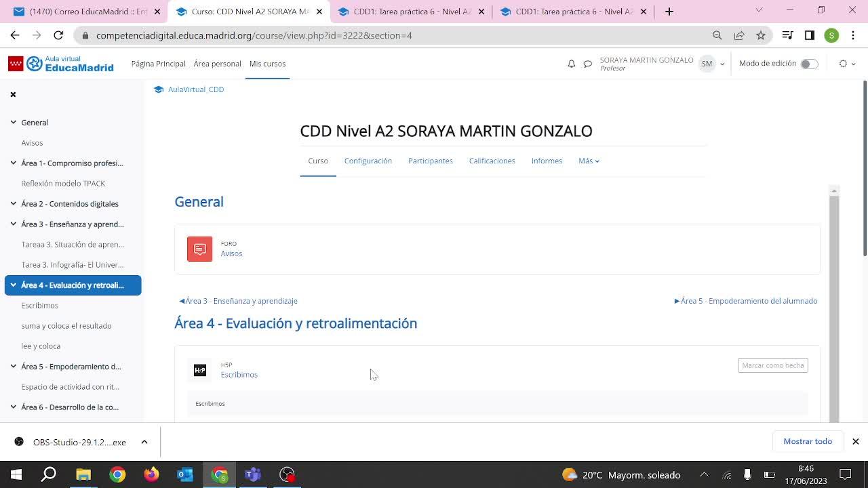Collapse the General section in course index

(13, 123)
